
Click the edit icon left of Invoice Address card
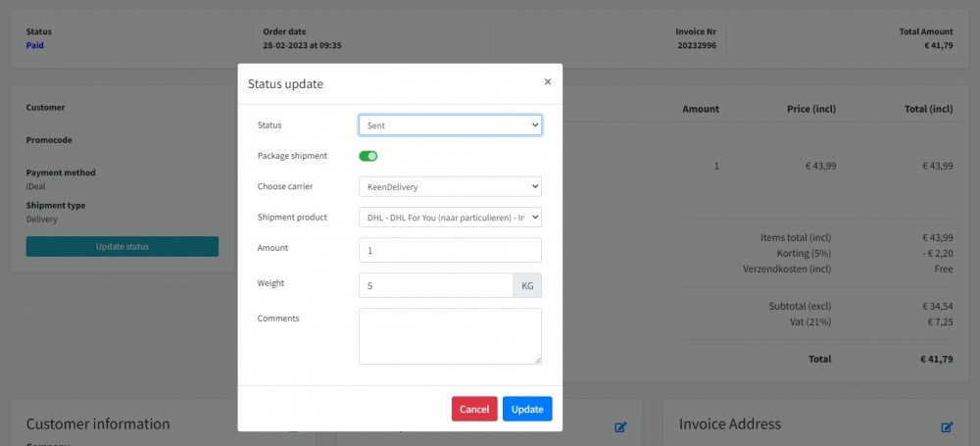pyautogui.click(x=620, y=427)
